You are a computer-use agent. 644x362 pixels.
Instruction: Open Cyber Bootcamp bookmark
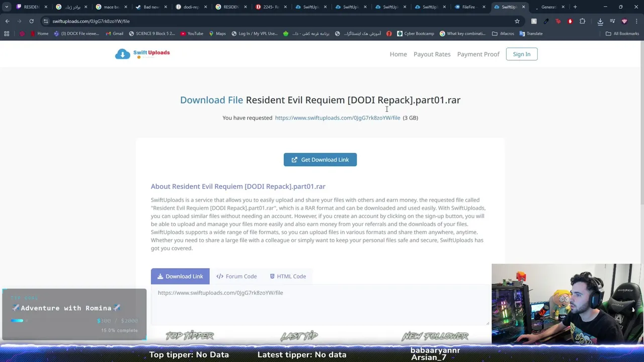pos(415,34)
